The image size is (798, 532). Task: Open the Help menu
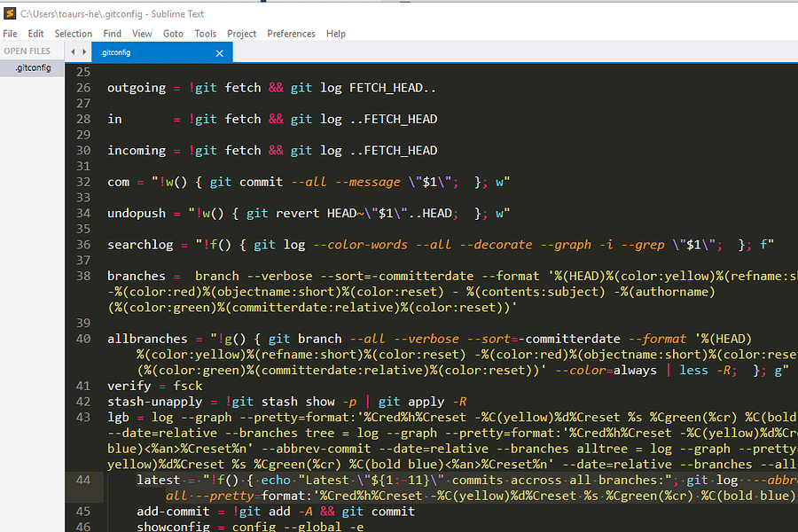tap(335, 33)
